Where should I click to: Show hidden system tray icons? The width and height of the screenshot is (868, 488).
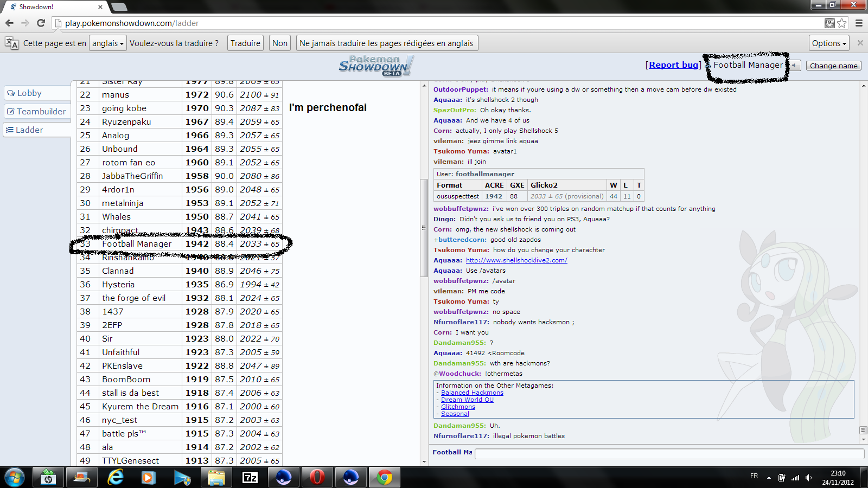(x=769, y=478)
